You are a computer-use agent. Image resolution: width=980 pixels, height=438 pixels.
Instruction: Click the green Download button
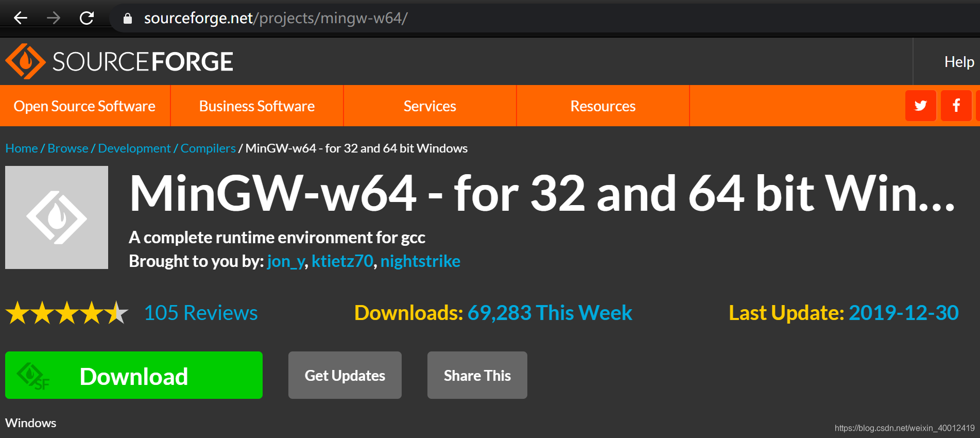pyautogui.click(x=134, y=375)
